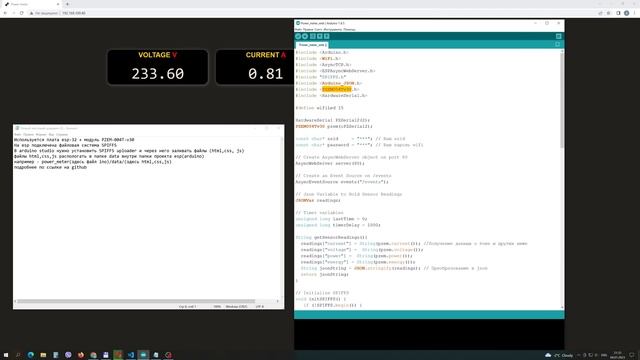640x360 pixels.
Task: Open a new browser tab
Action: (67, 4)
